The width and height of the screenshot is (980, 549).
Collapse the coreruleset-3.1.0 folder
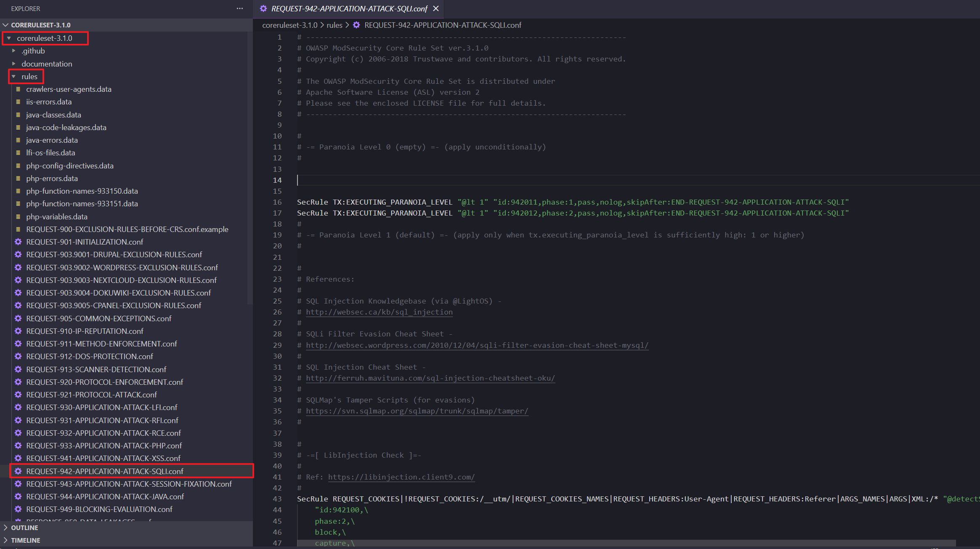point(9,38)
